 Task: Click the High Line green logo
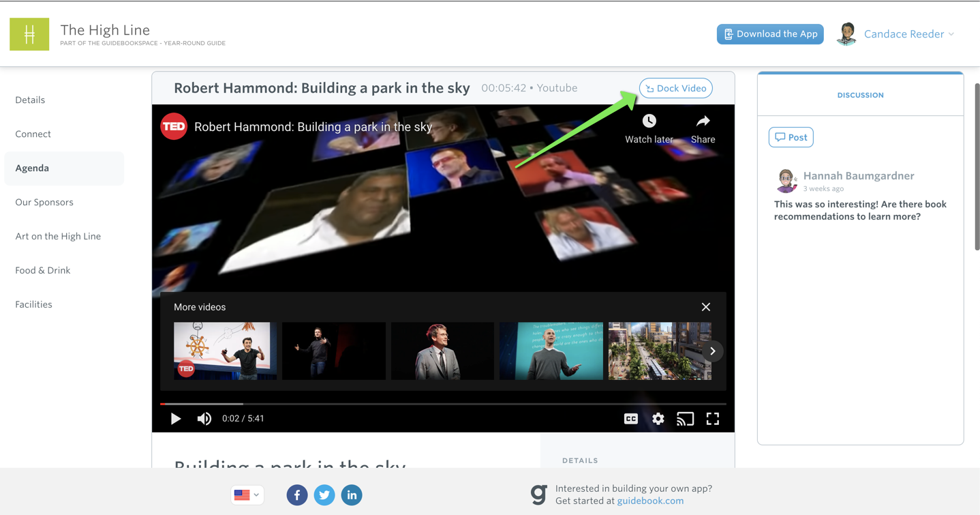pos(29,34)
